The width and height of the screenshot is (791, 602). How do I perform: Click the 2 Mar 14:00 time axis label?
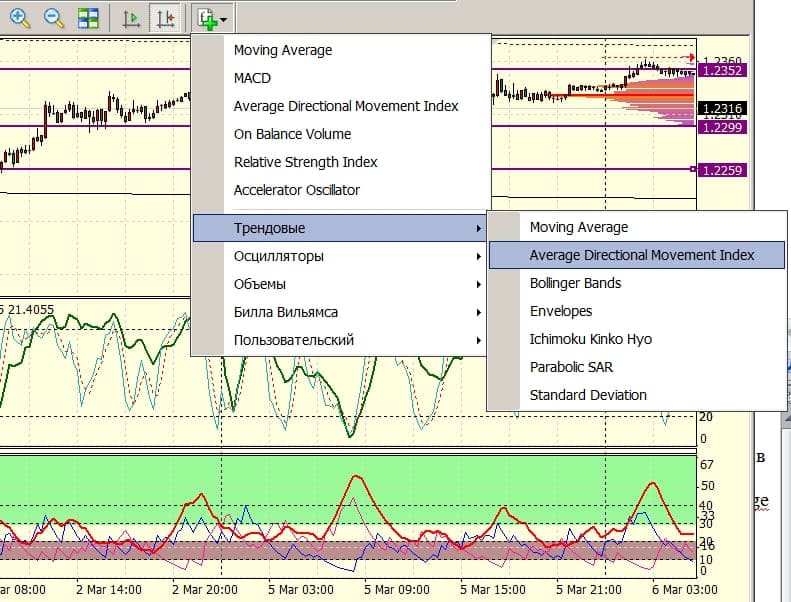coord(109,589)
